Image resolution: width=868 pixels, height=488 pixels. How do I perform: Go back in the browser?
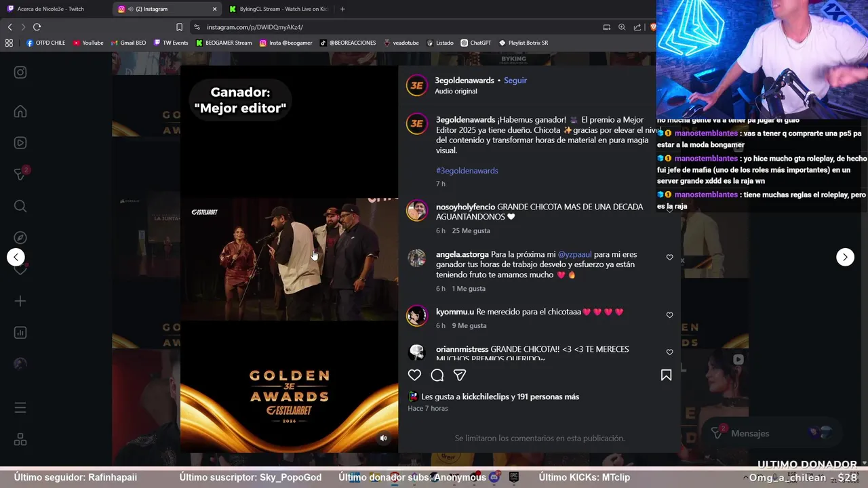coord(9,27)
